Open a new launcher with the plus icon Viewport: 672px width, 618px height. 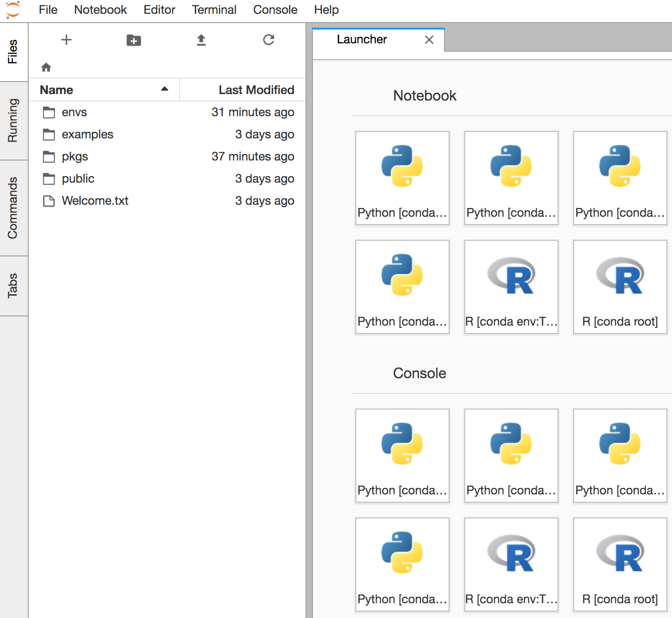66,40
